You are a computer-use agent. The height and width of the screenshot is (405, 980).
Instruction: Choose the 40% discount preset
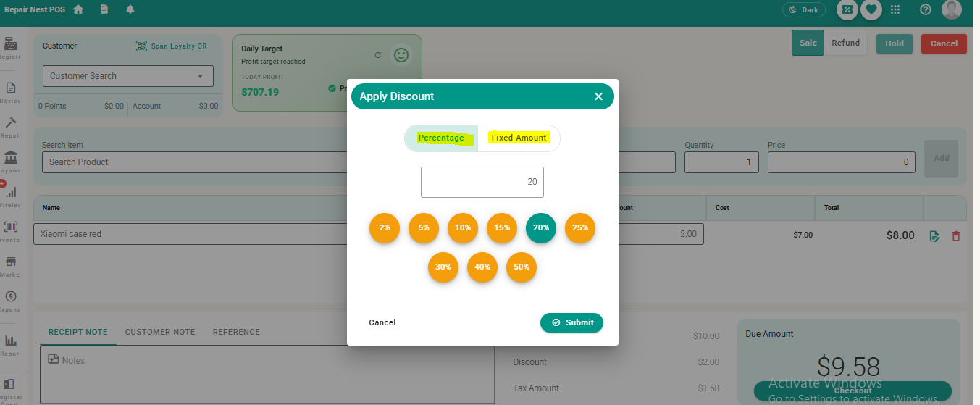point(482,267)
